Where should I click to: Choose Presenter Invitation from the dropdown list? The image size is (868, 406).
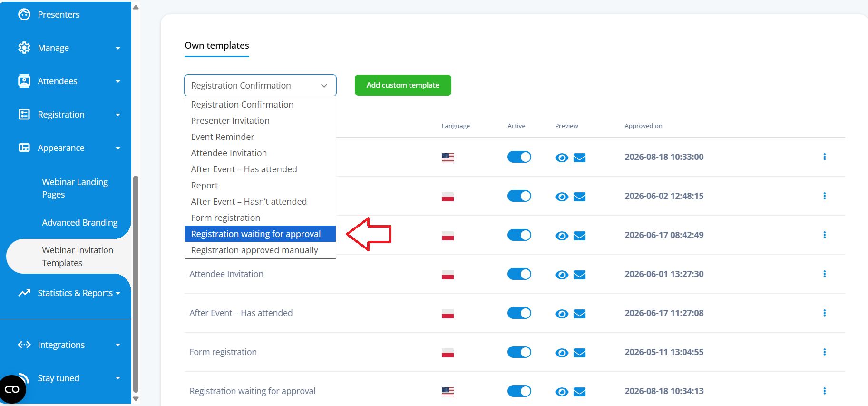260,120
